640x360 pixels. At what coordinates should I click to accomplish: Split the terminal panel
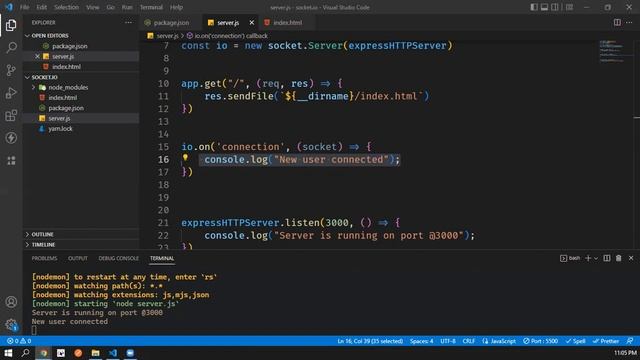tap(607, 258)
